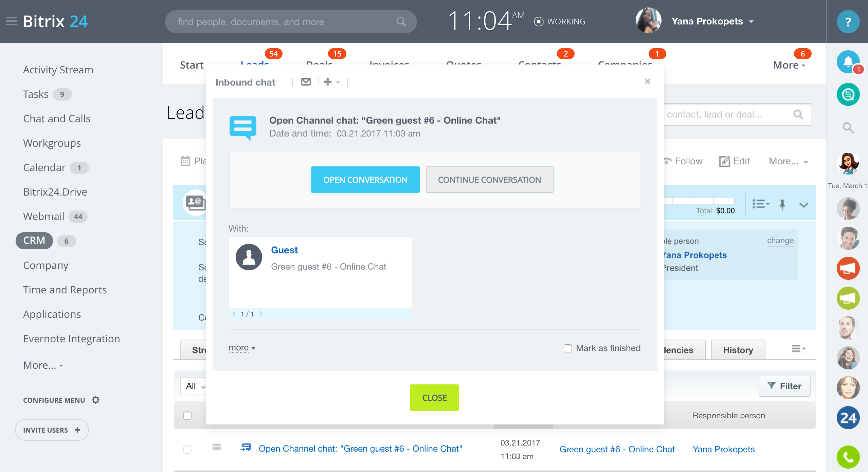Click search magnifier in right sidebar
This screenshot has height=472, width=868.
pos(848,128)
